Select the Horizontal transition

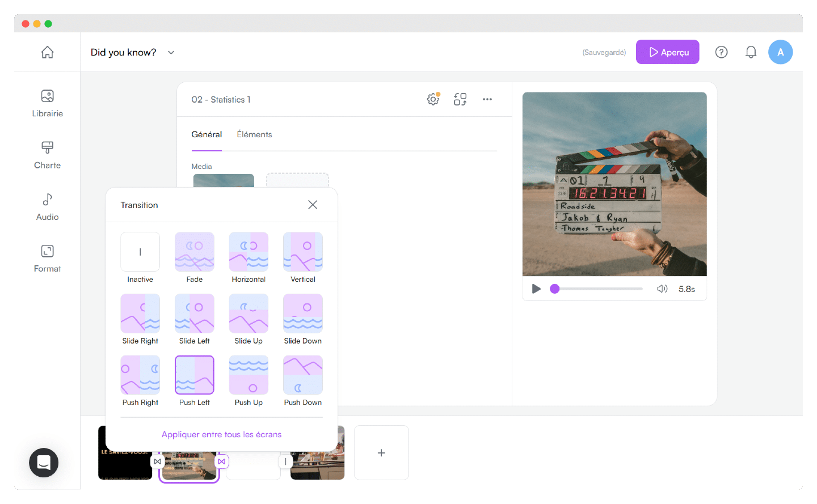249,252
